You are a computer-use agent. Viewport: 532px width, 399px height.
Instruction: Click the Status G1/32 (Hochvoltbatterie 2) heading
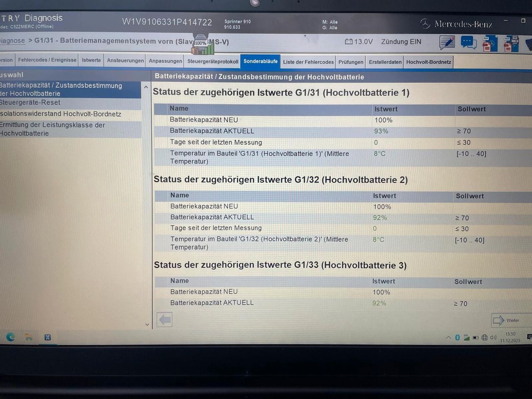pos(281,180)
